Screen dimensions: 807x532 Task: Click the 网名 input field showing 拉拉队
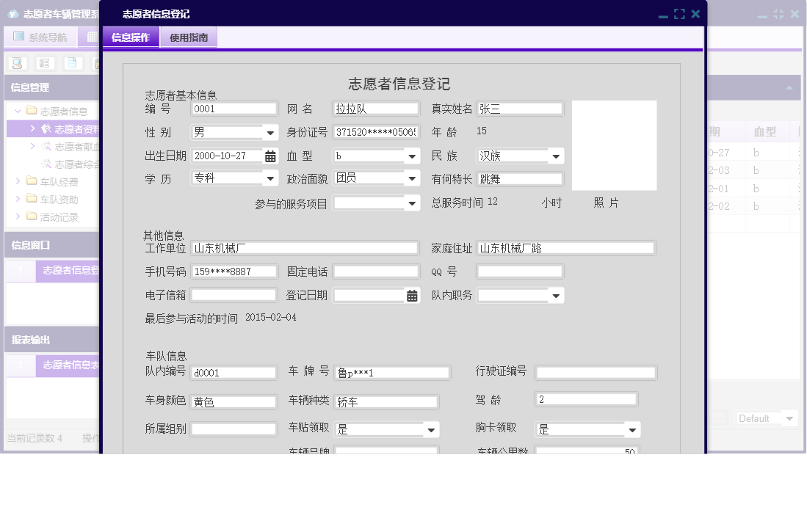point(375,107)
